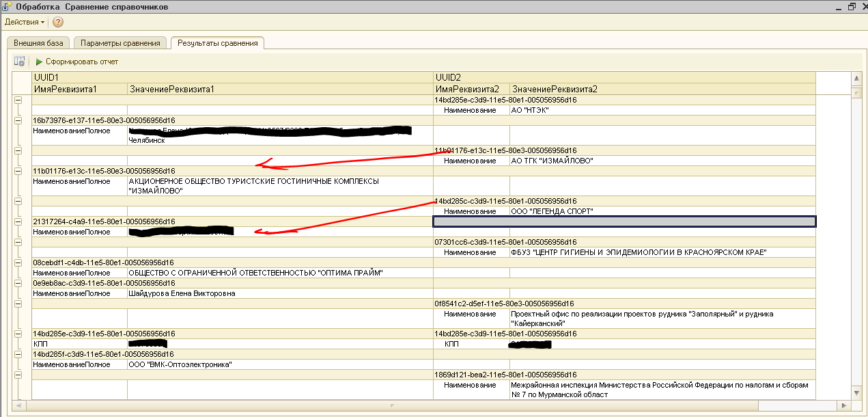
Task: Select the 0e9eb8ac-c3d9-11e5-80e1-005056956d16 cell
Action: [232, 283]
